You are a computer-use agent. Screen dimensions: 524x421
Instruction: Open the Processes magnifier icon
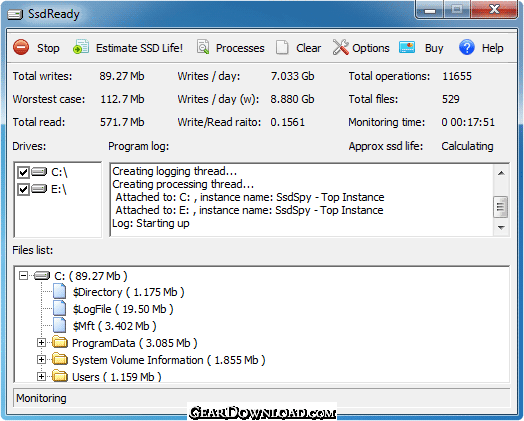pyautogui.click(x=203, y=47)
